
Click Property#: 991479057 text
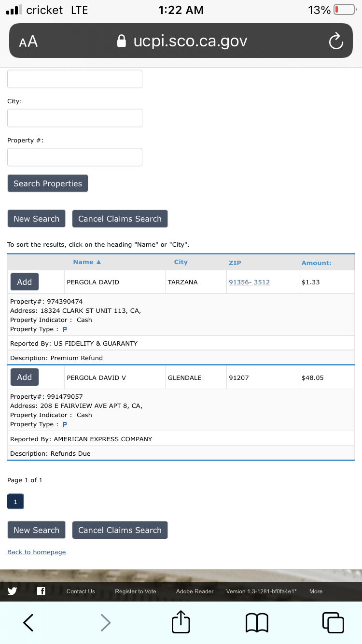coord(46,397)
